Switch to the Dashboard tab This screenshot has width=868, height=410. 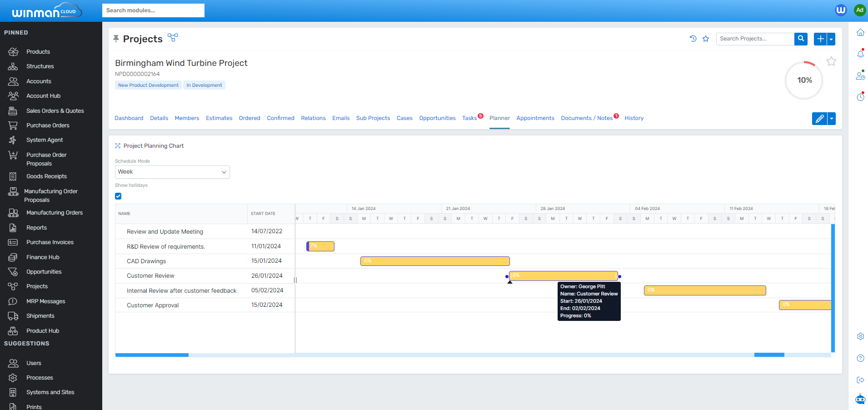[x=129, y=118]
